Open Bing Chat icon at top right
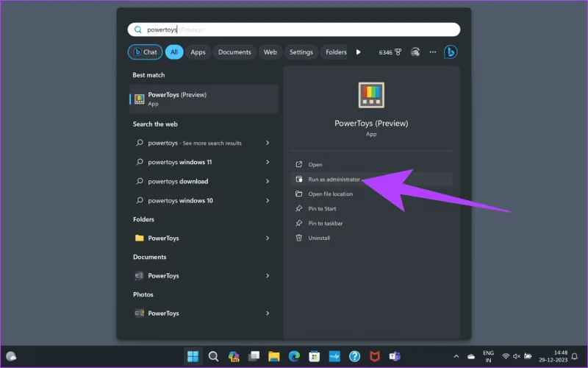This screenshot has width=588, height=368. click(451, 52)
